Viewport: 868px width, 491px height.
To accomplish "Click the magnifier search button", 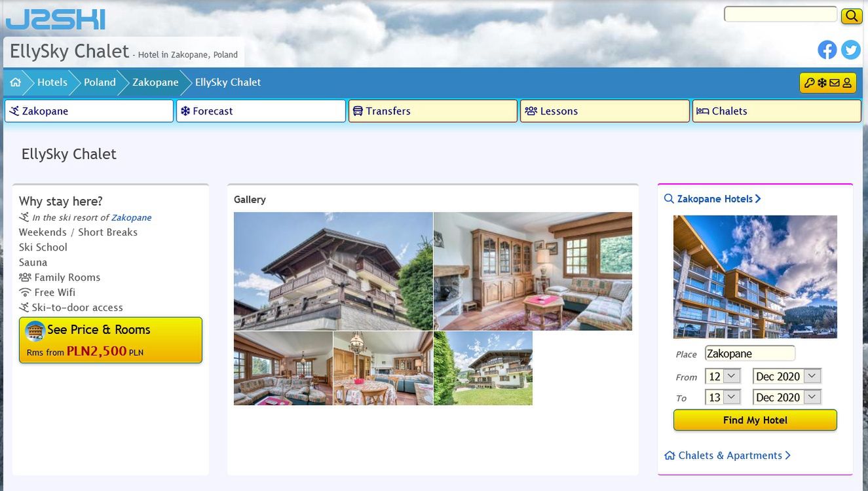I will [851, 16].
